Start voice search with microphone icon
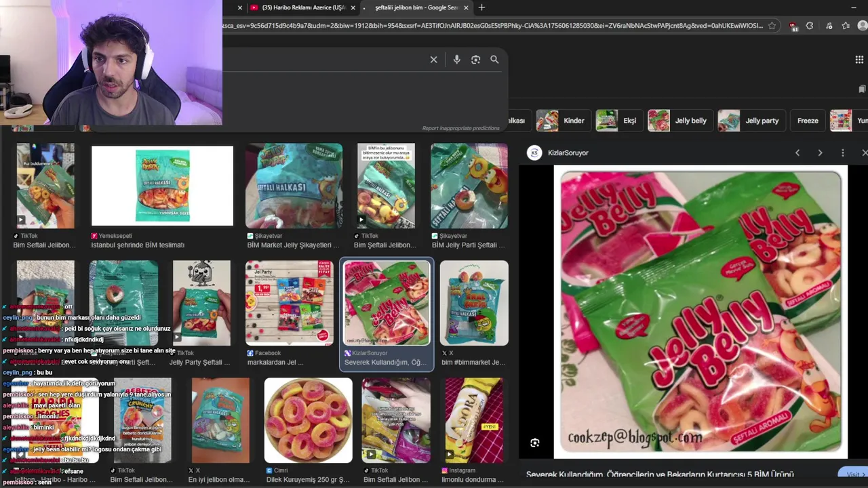Viewport: 868px width, 488px height. [x=456, y=60]
